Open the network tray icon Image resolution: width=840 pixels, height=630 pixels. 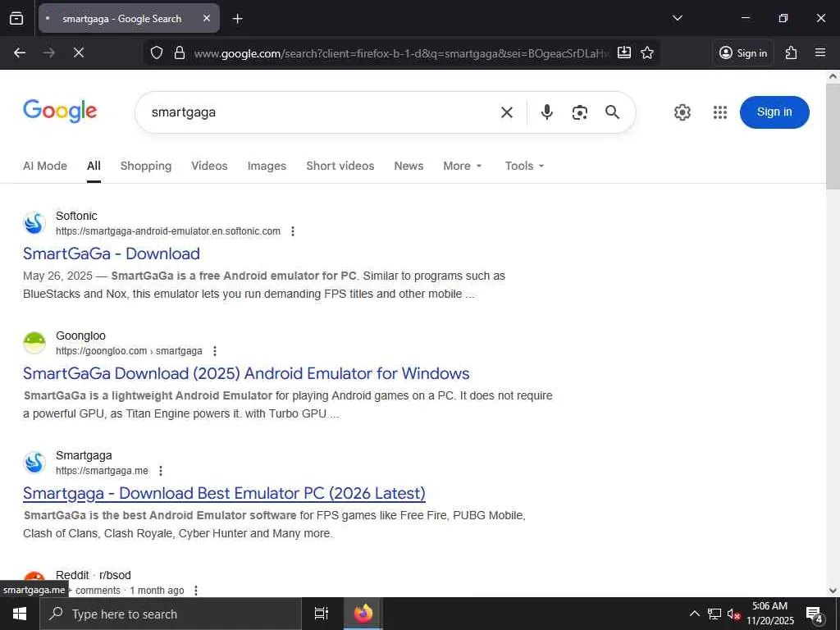point(714,614)
